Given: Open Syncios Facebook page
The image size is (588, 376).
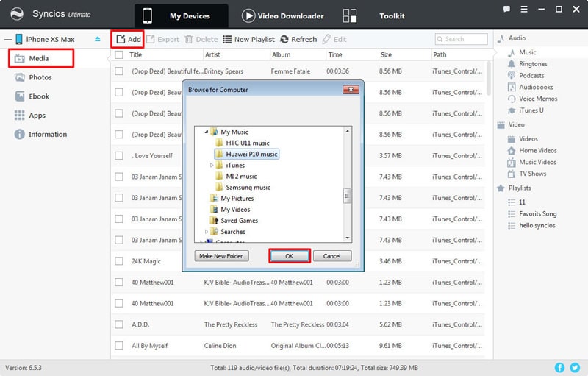Looking at the screenshot, I should pos(559,367).
